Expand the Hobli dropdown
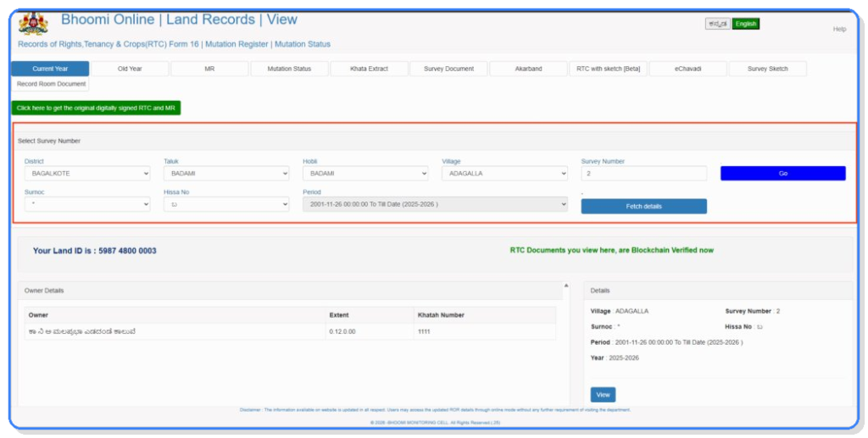The width and height of the screenshot is (868, 438). click(365, 173)
